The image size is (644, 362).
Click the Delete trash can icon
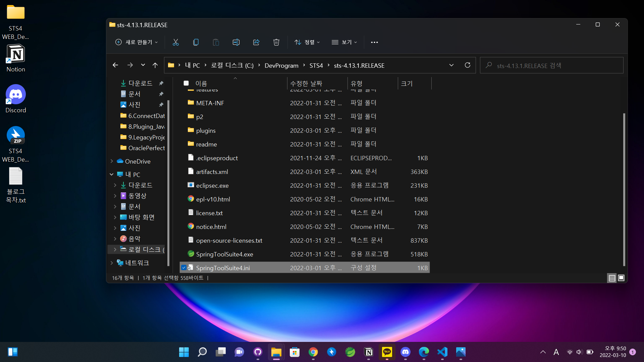click(276, 42)
